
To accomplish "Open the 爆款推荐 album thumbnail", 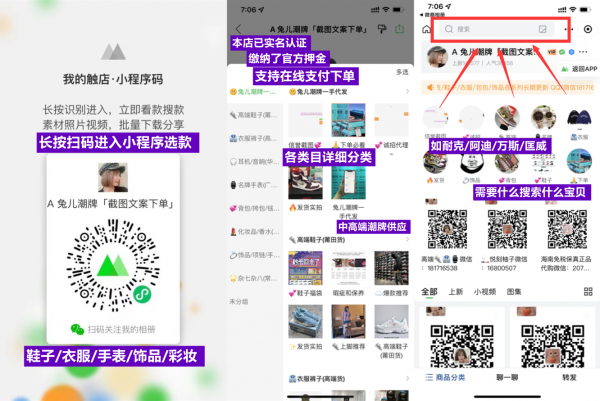I will click(x=391, y=268).
